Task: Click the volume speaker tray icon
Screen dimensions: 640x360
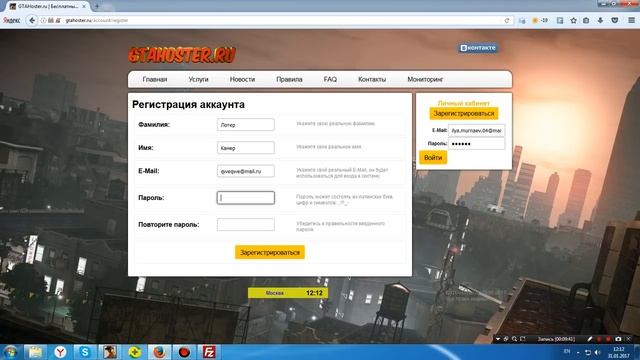Action: [598, 352]
